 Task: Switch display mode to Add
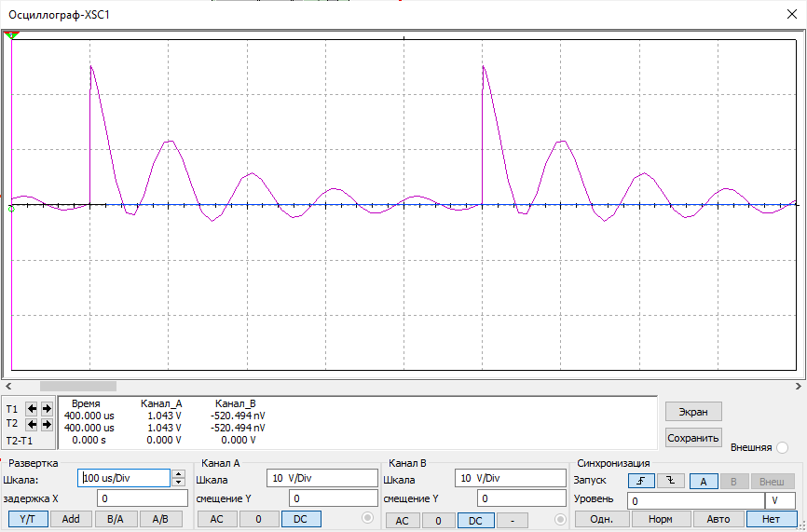click(71, 519)
